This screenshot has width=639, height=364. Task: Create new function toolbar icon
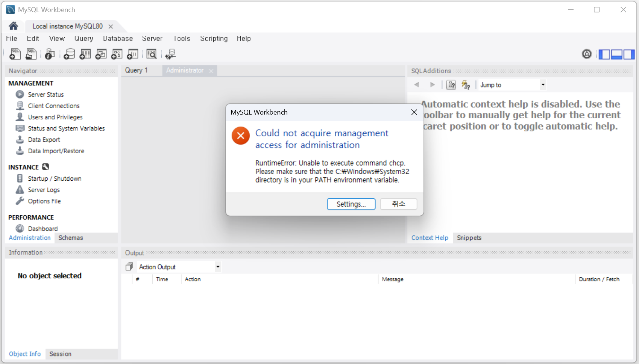133,54
